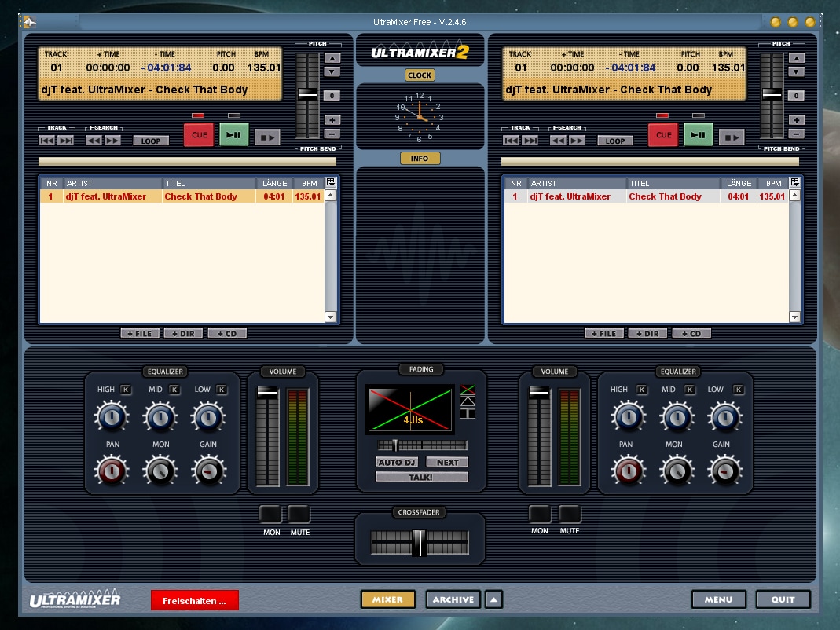Toggle LOOP on left deck
The height and width of the screenshot is (630, 840).
151,141
